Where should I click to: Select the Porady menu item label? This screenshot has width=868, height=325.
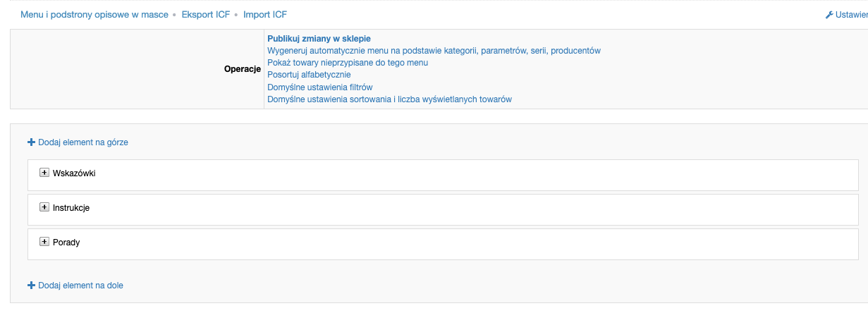(66, 243)
